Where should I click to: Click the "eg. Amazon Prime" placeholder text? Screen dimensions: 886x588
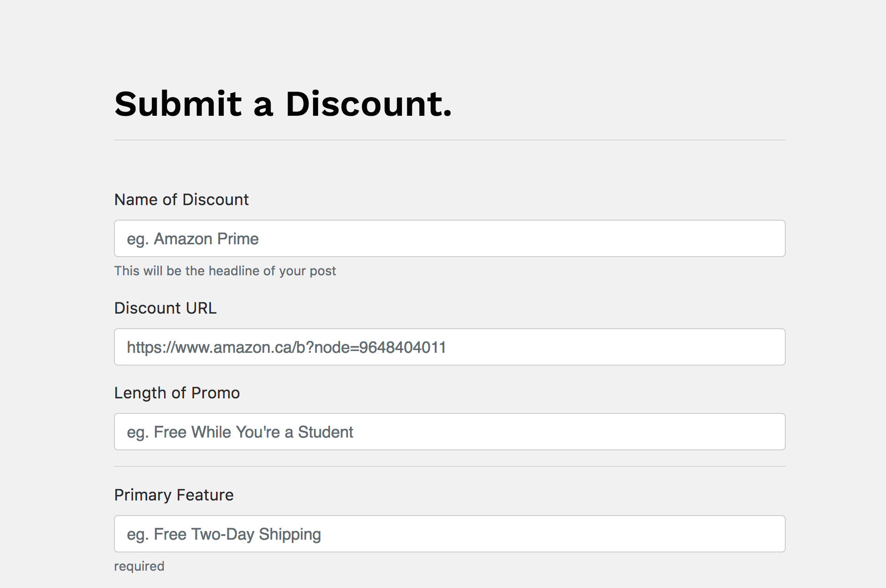click(x=193, y=239)
